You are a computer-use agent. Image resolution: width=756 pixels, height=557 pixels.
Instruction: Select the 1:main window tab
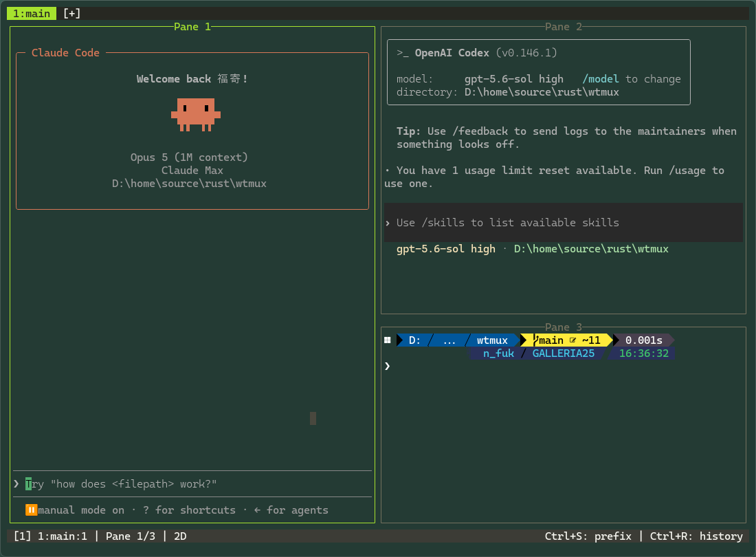(32, 14)
